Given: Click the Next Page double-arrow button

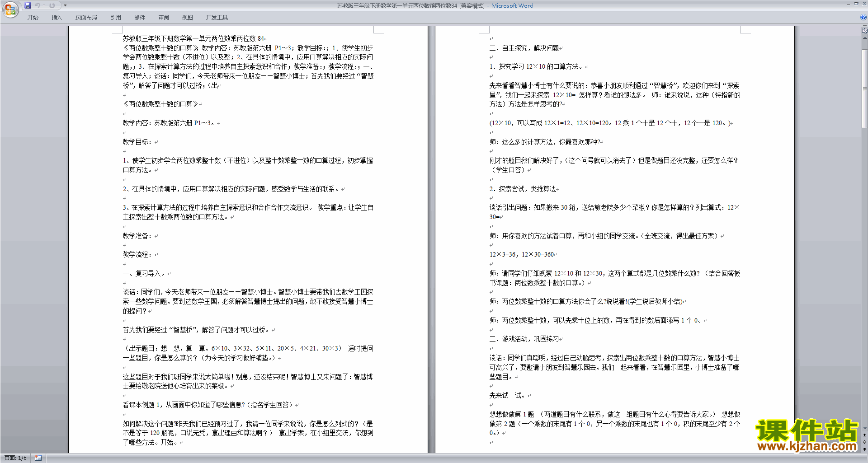Looking at the screenshot, I should pyautogui.click(x=865, y=449).
